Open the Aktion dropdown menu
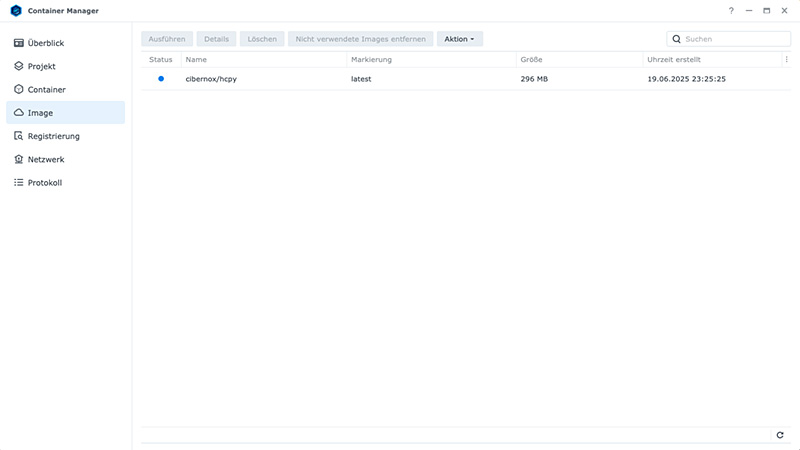Screen dimensions: 800x450 click(460, 39)
